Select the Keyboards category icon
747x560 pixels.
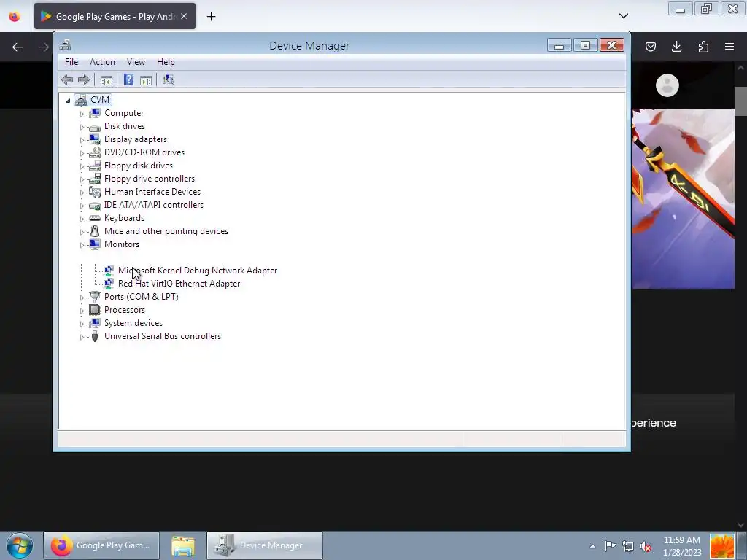coord(95,218)
